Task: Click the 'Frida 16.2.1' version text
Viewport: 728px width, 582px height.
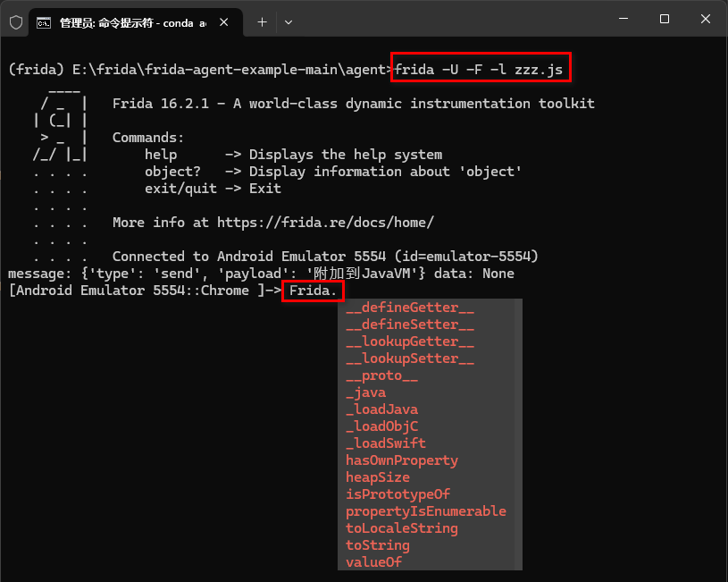Action: point(161,104)
